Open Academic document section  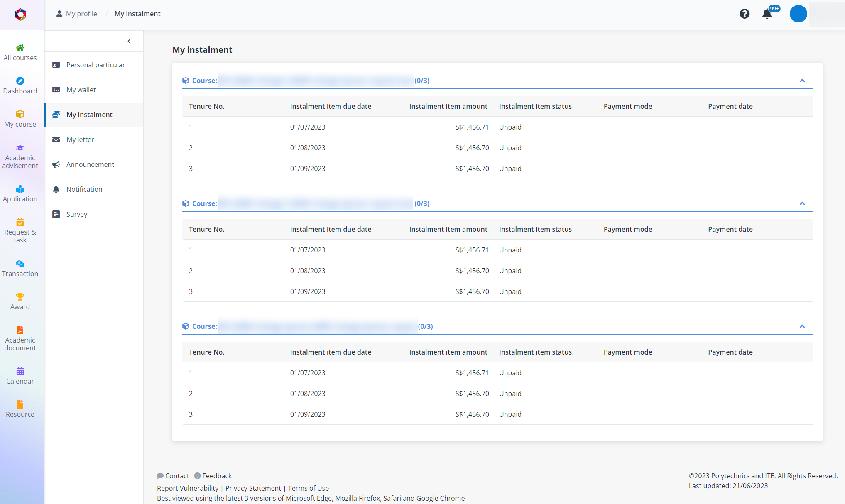[x=20, y=339]
